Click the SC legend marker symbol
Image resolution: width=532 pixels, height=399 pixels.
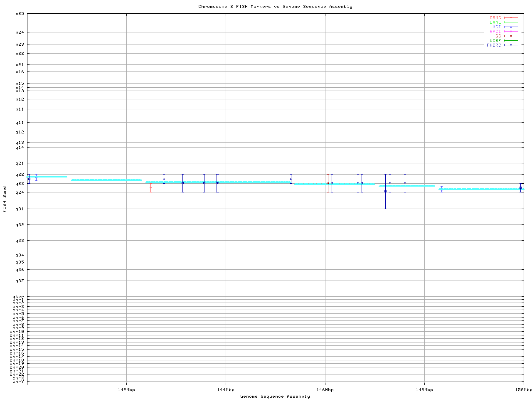[511, 36]
